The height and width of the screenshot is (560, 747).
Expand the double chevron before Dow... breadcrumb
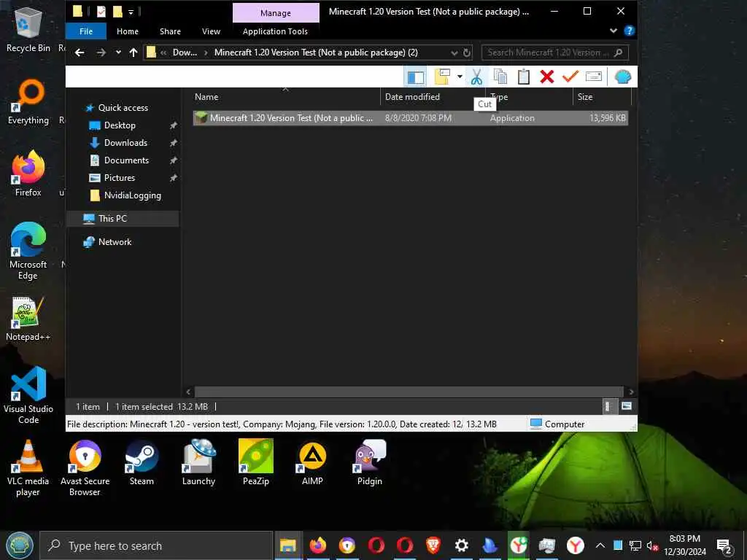(x=163, y=52)
